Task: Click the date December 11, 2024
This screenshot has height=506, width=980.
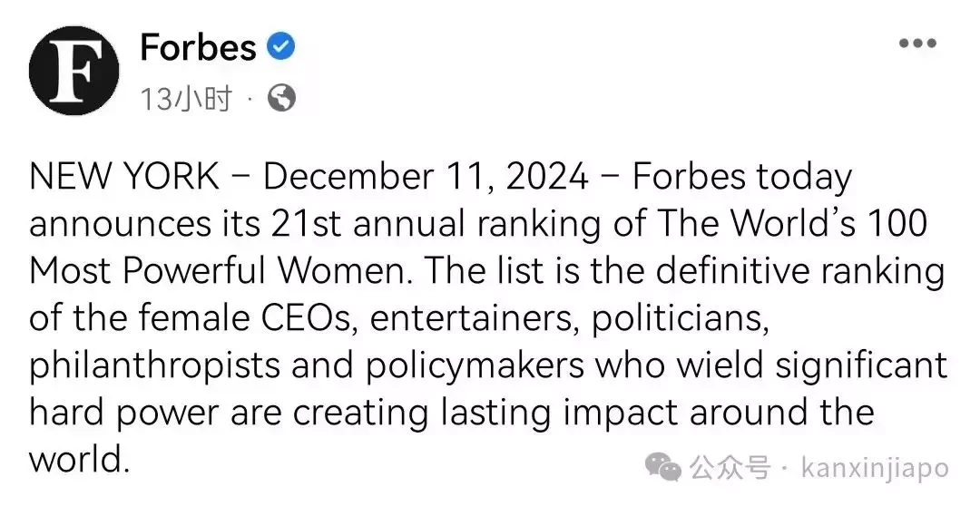Action: [426, 178]
